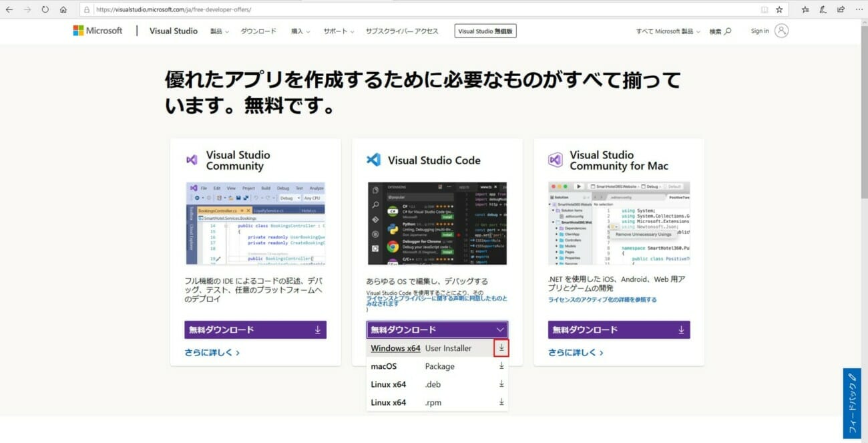
Task: Open the ダウンロード nav item
Action: [258, 31]
